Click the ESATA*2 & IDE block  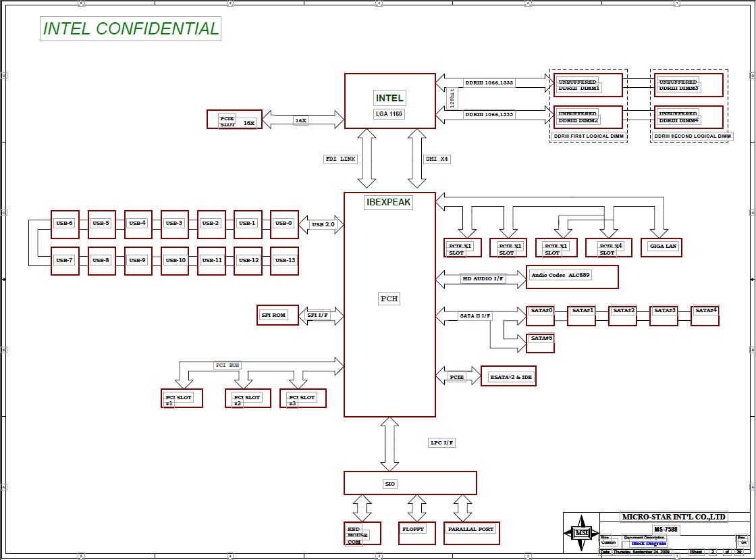tap(509, 376)
